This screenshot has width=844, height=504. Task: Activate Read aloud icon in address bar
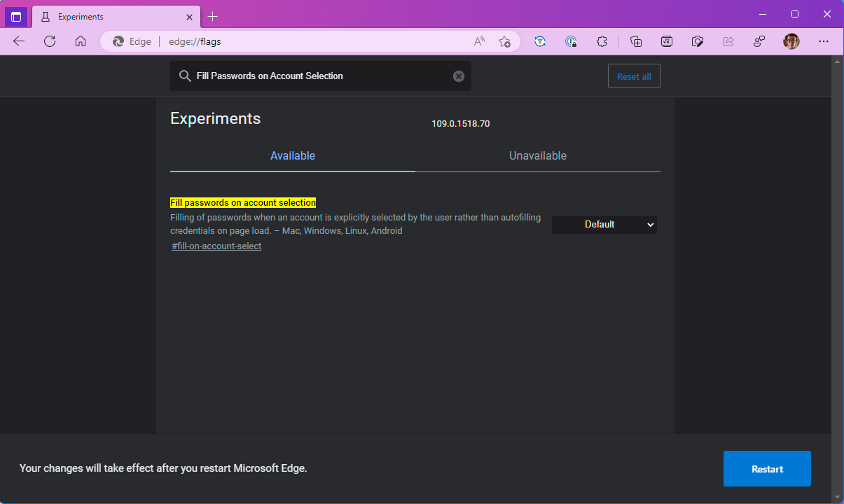(x=479, y=41)
